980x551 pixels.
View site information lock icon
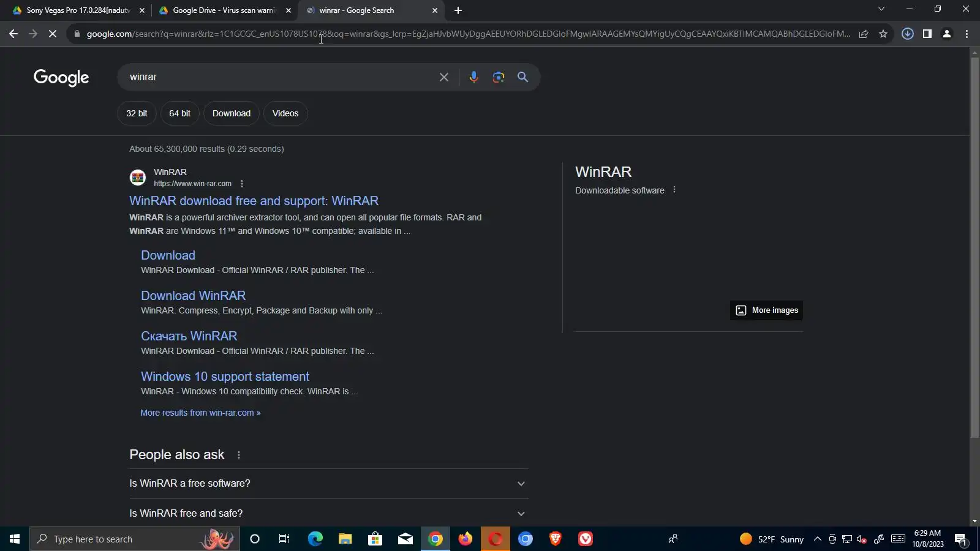click(77, 34)
